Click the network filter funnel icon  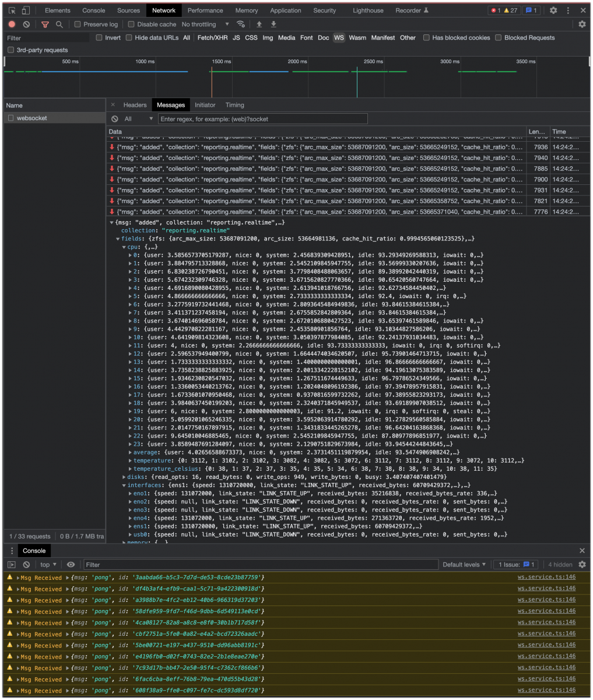[x=45, y=24]
